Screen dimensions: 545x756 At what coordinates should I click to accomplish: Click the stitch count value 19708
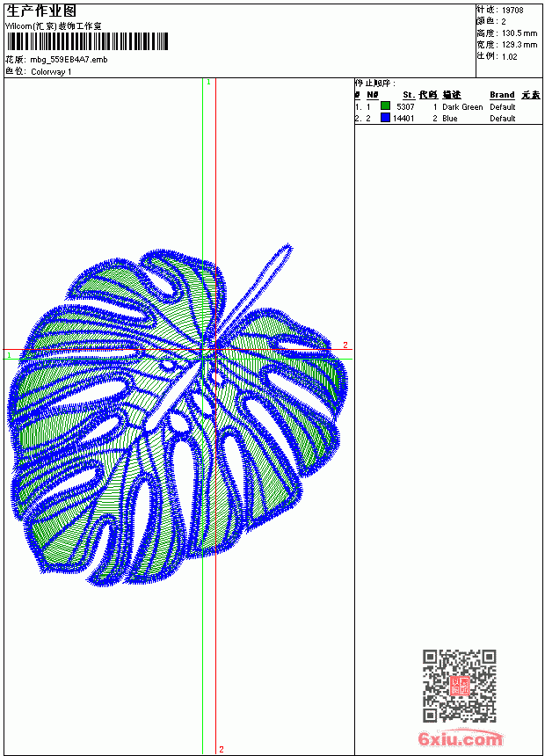click(512, 11)
